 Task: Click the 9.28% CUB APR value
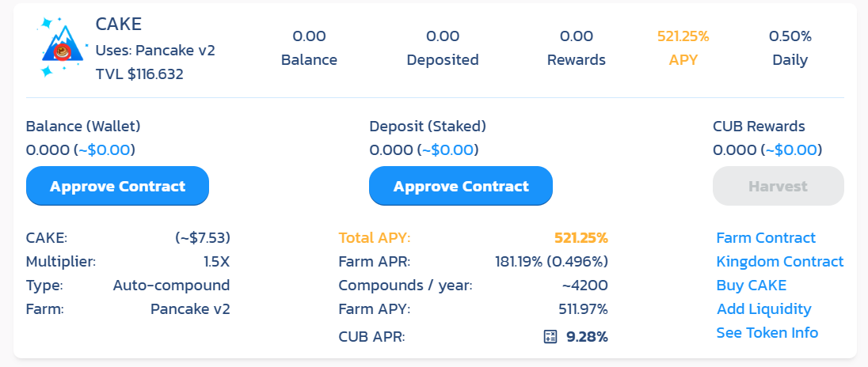tap(587, 337)
